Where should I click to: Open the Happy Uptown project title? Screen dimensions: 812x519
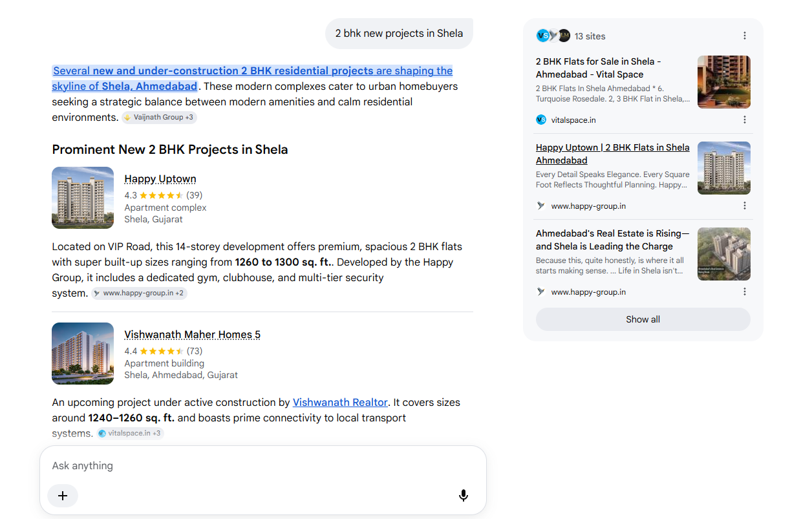pos(160,179)
